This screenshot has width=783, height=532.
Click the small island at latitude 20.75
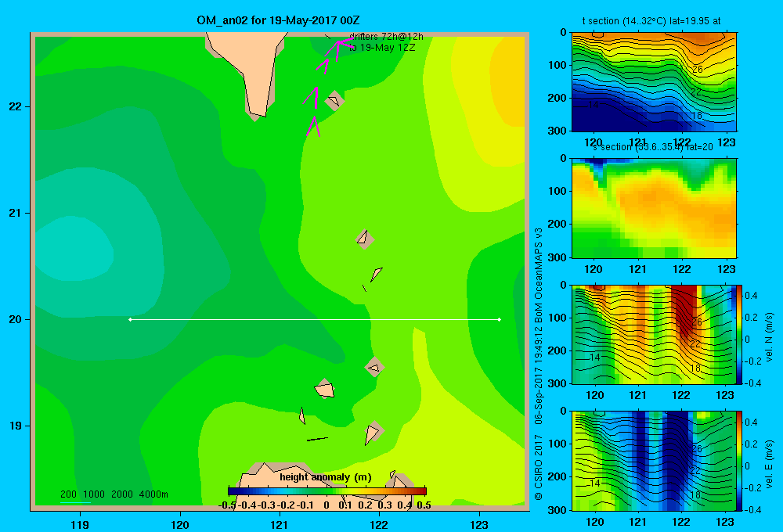pos(365,239)
